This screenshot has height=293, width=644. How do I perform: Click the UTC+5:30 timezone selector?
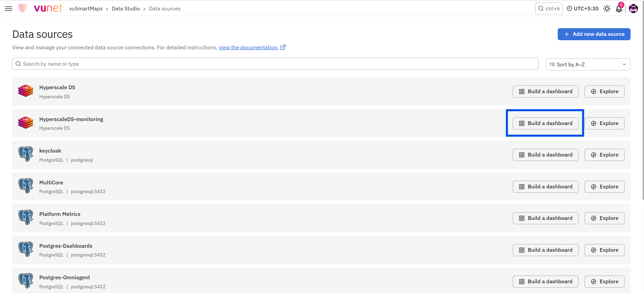pyautogui.click(x=583, y=8)
